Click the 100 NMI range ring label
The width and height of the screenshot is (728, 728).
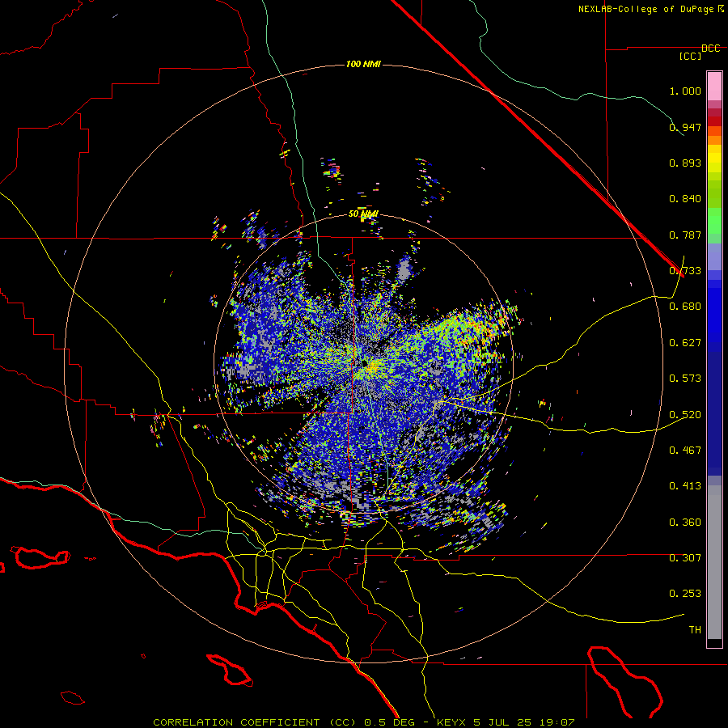coord(363,64)
